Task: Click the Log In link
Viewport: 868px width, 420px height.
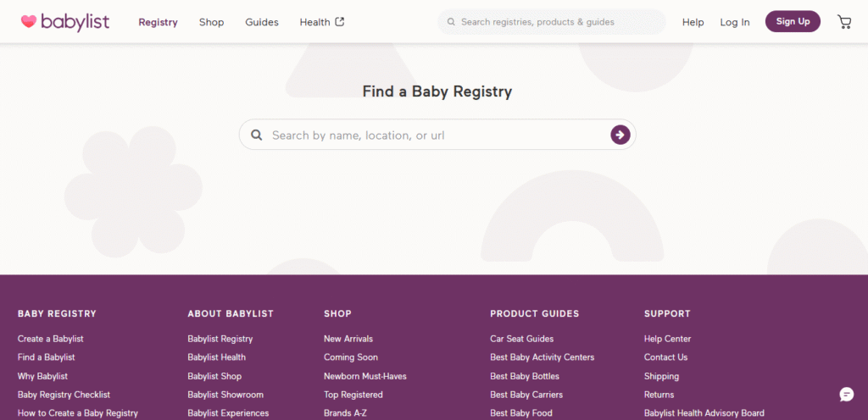Action: [x=735, y=22]
